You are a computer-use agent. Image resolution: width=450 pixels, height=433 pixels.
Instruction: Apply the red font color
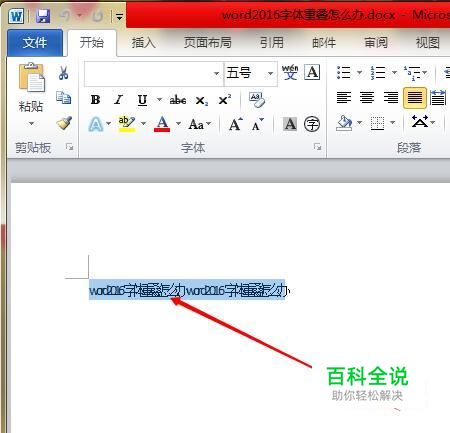[x=162, y=124]
